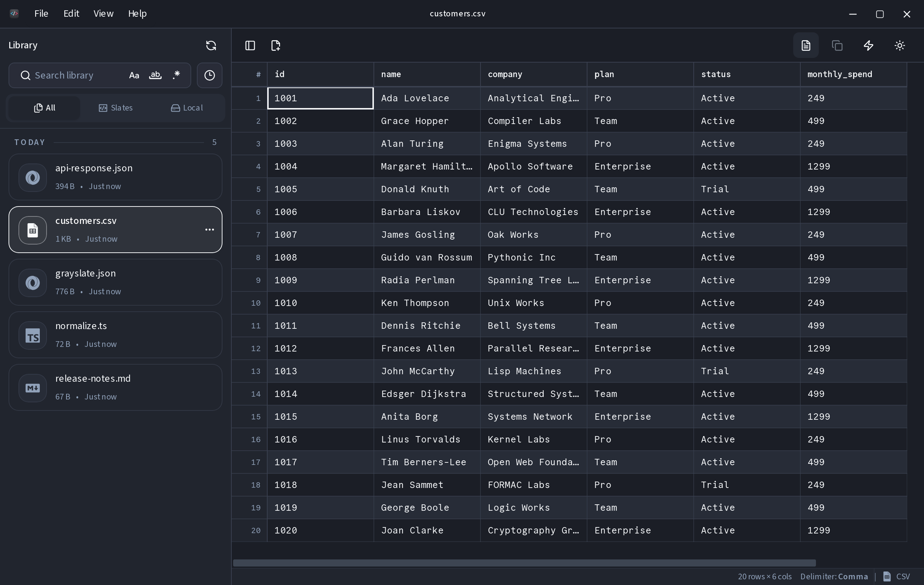Toggle match case (Aa) search option
Viewport: 924px width, 585px height.
134,75
